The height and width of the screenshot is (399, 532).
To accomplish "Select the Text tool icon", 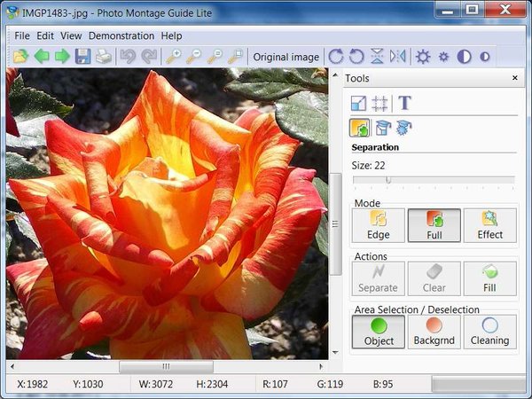I will pyautogui.click(x=404, y=103).
